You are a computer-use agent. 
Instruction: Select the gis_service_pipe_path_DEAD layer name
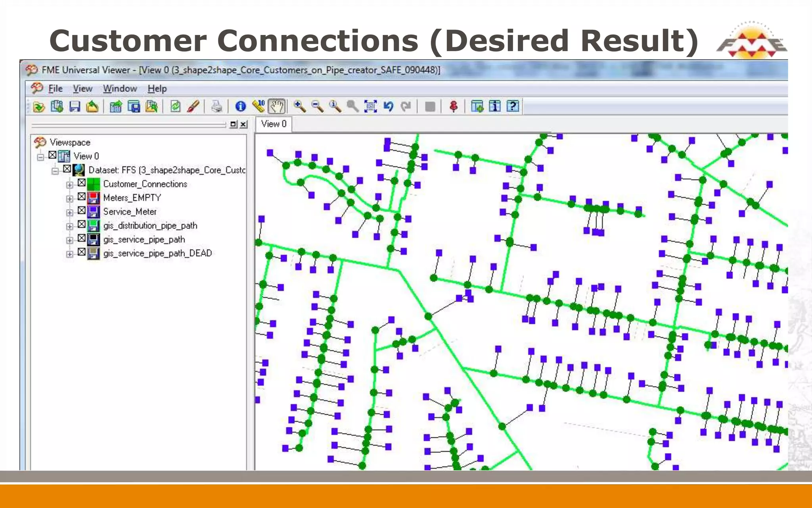pyautogui.click(x=157, y=253)
